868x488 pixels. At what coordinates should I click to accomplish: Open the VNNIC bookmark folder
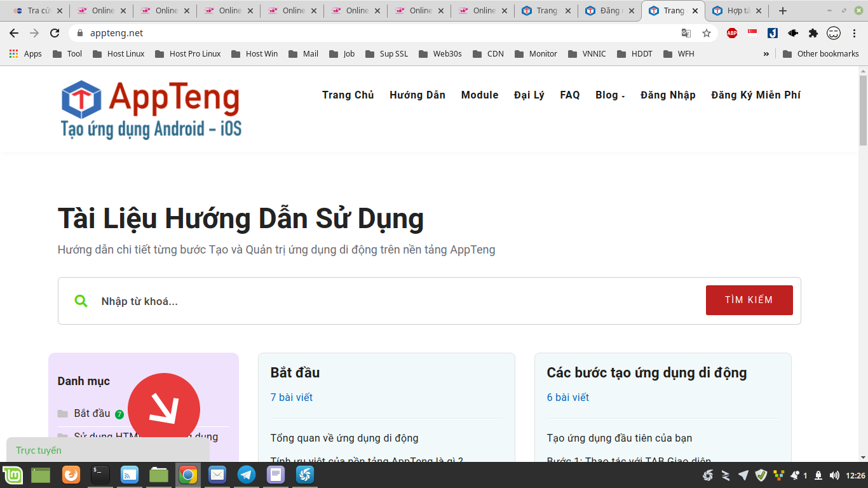pyautogui.click(x=587, y=54)
